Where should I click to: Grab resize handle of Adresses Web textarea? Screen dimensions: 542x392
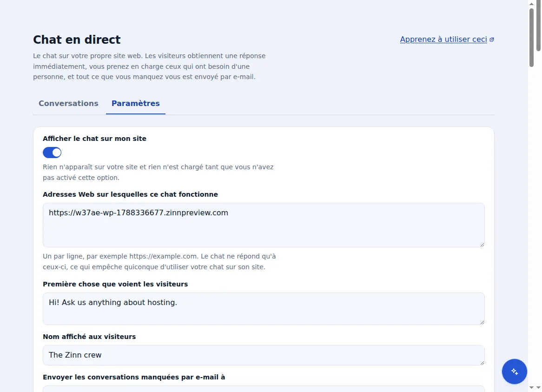[x=482, y=245]
